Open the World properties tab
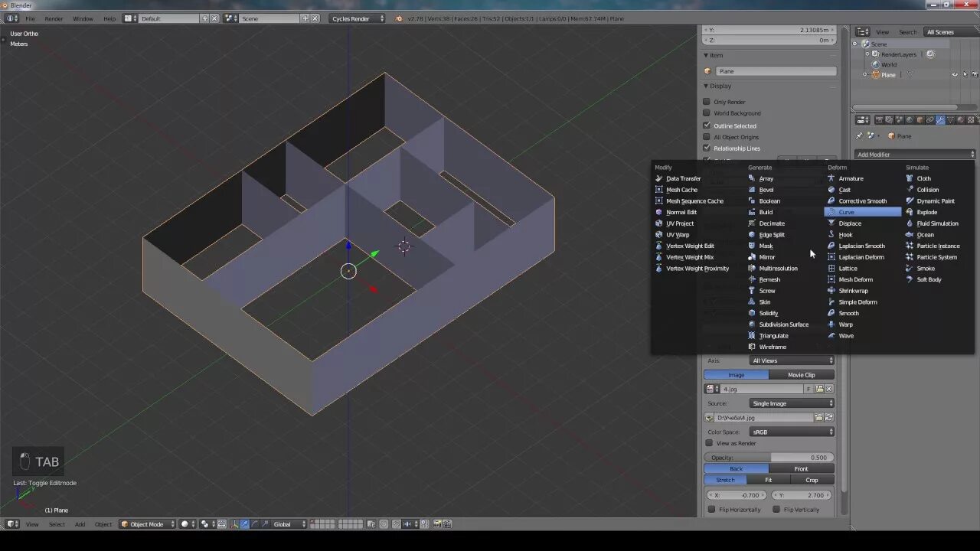The image size is (980, 551). 910,120
